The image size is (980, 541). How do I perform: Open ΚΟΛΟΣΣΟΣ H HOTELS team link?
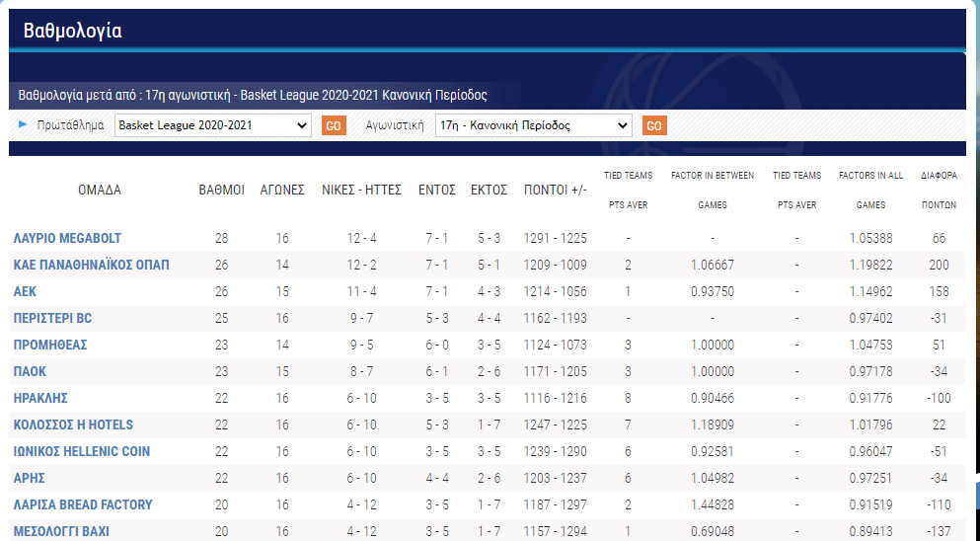click(x=73, y=425)
